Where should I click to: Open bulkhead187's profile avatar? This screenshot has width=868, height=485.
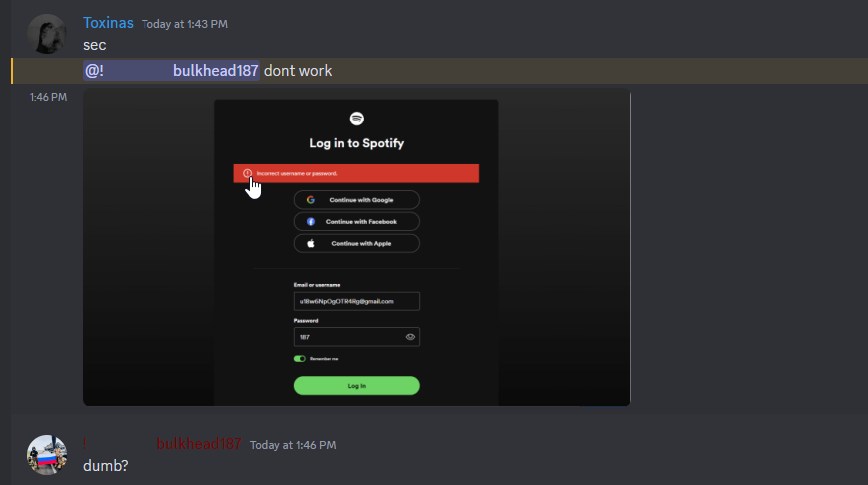point(47,455)
